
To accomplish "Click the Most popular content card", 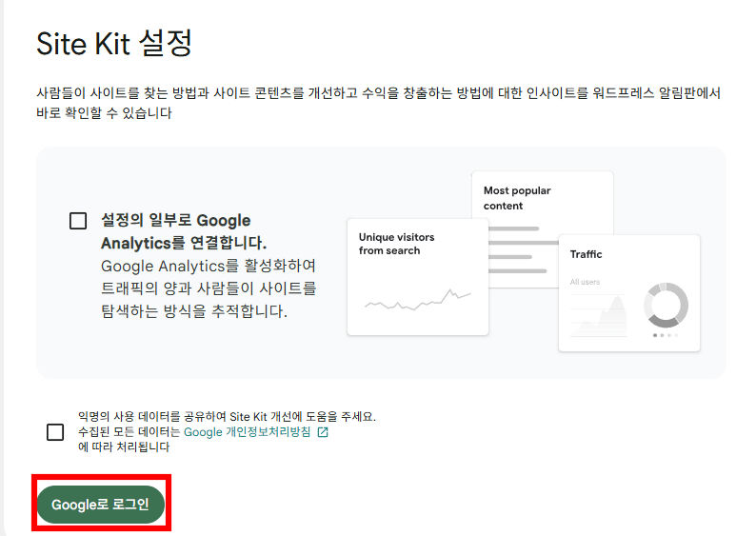I will pyautogui.click(x=543, y=228).
